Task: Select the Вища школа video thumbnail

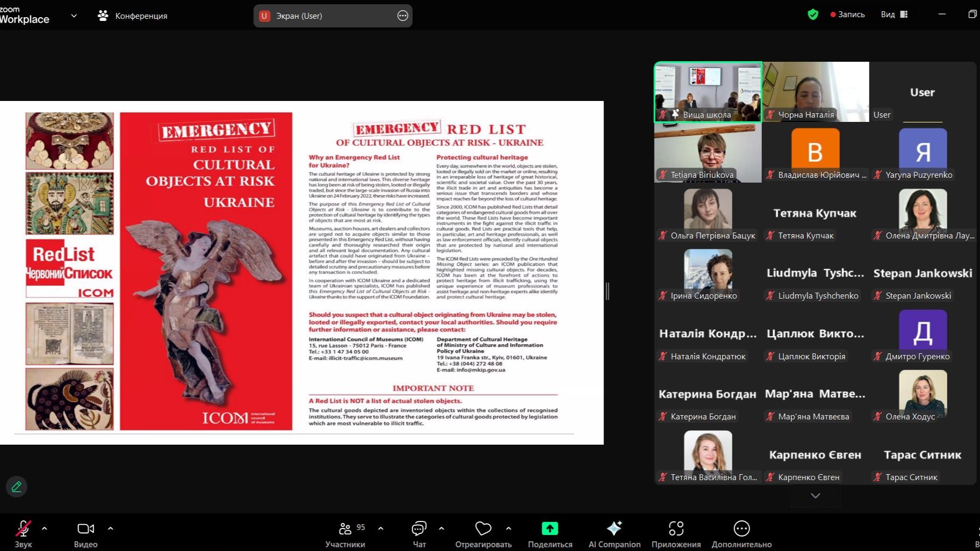Action: (x=708, y=92)
